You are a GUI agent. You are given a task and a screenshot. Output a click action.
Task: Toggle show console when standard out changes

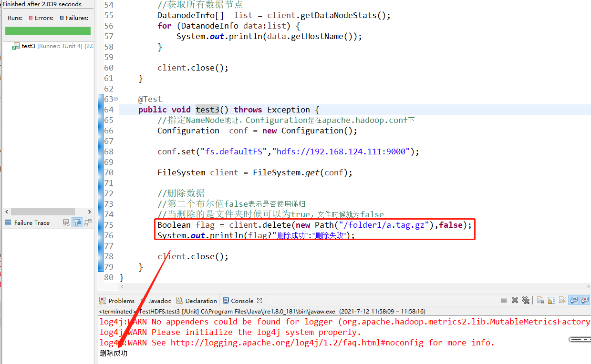point(574,301)
